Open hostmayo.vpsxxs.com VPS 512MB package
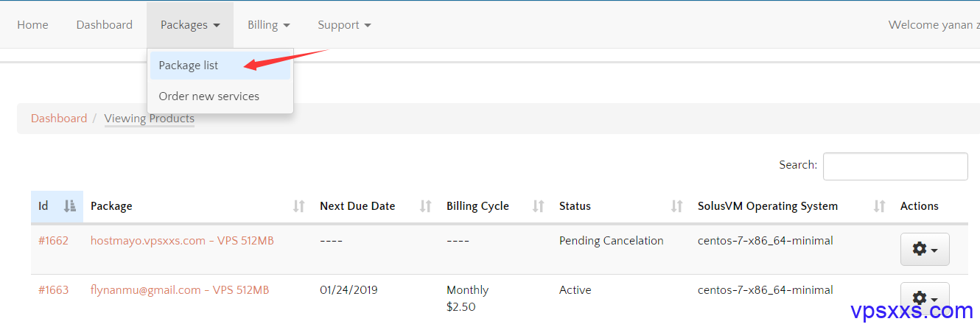Screen dimensions: 980x327 click(x=182, y=241)
